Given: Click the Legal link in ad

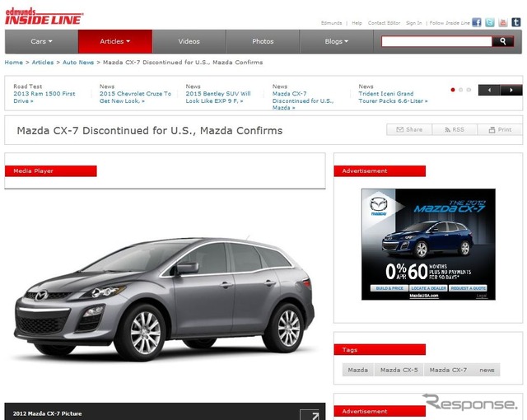Looking at the screenshot, I should point(482,296).
